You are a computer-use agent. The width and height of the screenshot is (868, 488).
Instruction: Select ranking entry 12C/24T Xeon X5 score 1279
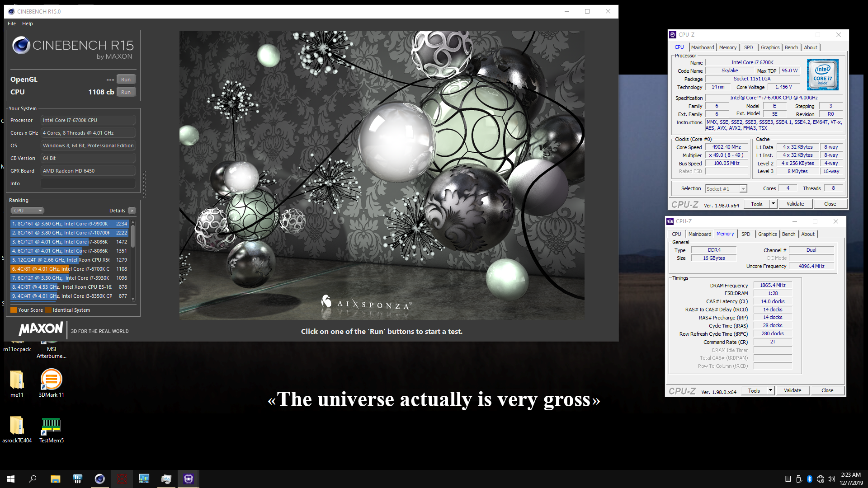point(70,260)
